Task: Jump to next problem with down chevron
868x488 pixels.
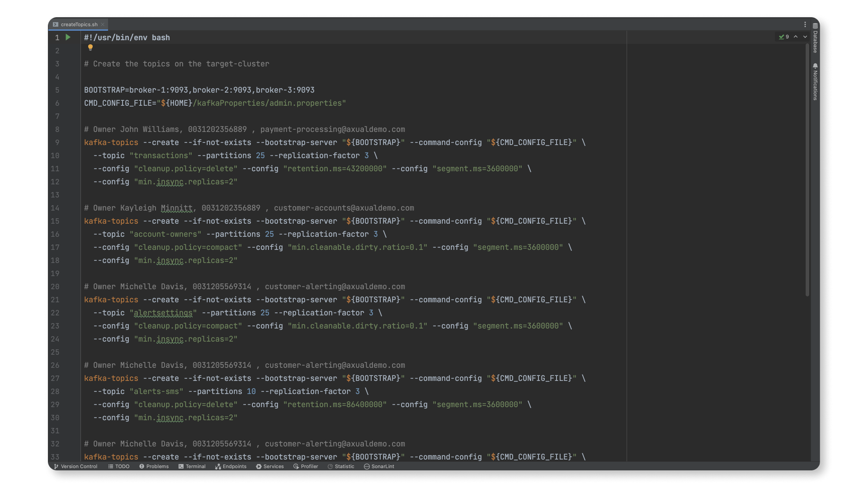Action: [x=805, y=37]
